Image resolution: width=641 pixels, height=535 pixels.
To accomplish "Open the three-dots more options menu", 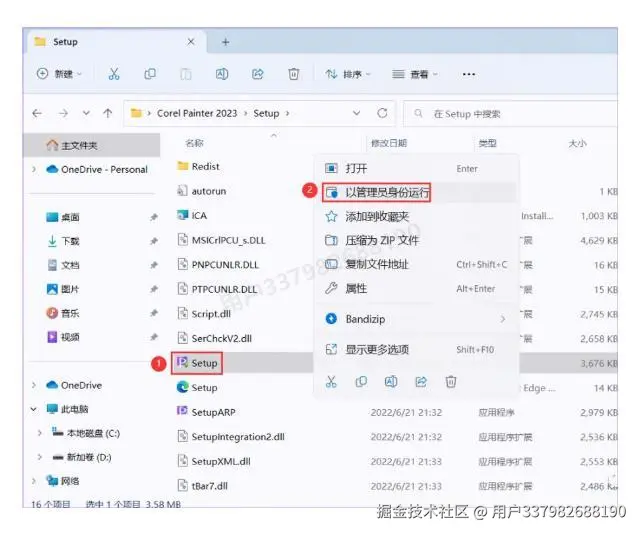I will (x=468, y=74).
